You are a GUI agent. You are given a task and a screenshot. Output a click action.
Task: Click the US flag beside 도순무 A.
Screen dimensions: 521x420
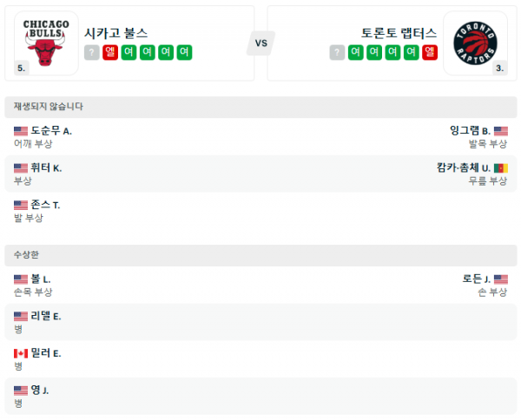21,131
